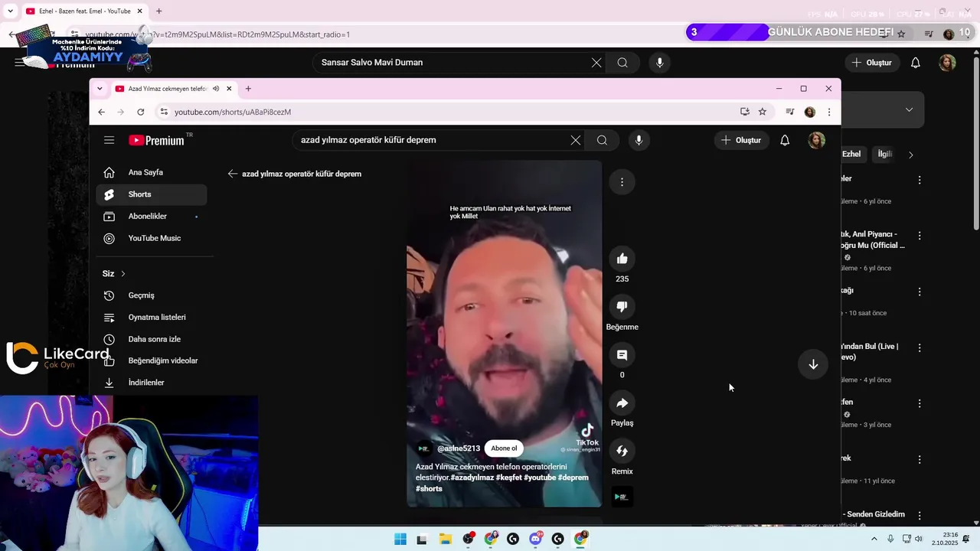Open options for the '11 yıl önce' playlist item
The width and height of the screenshot is (980, 551).
click(x=920, y=459)
